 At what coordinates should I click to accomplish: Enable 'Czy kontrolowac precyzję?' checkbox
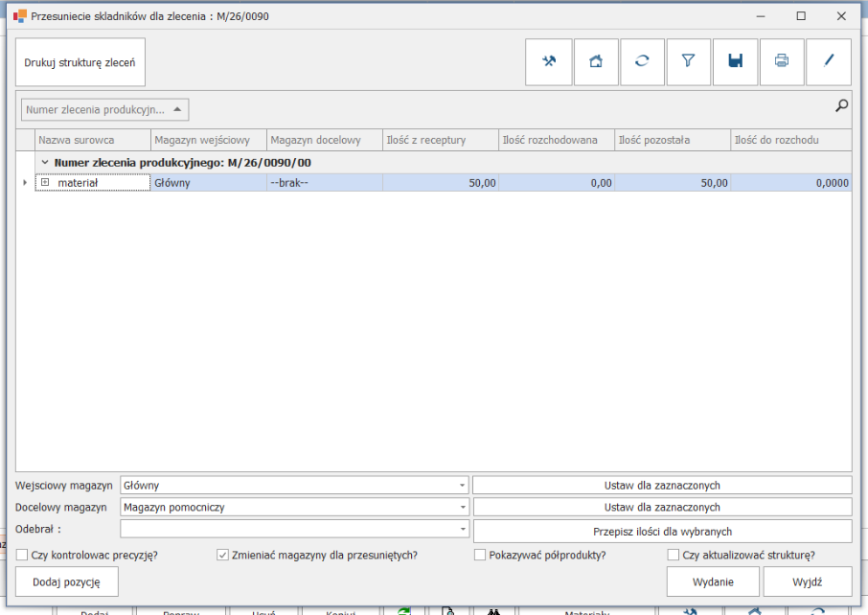point(22,555)
